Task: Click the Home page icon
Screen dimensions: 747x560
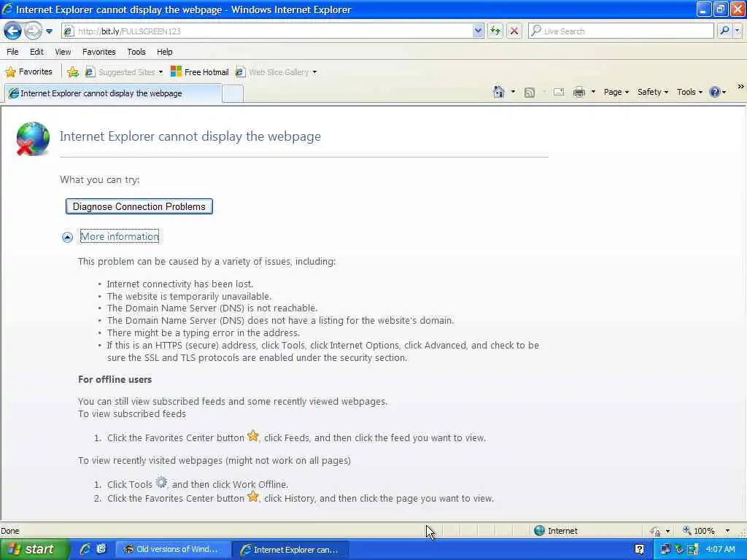Action: tap(499, 92)
